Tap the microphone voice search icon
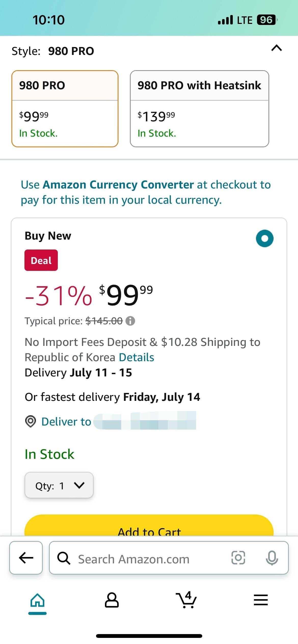 click(x=272, y=558)
